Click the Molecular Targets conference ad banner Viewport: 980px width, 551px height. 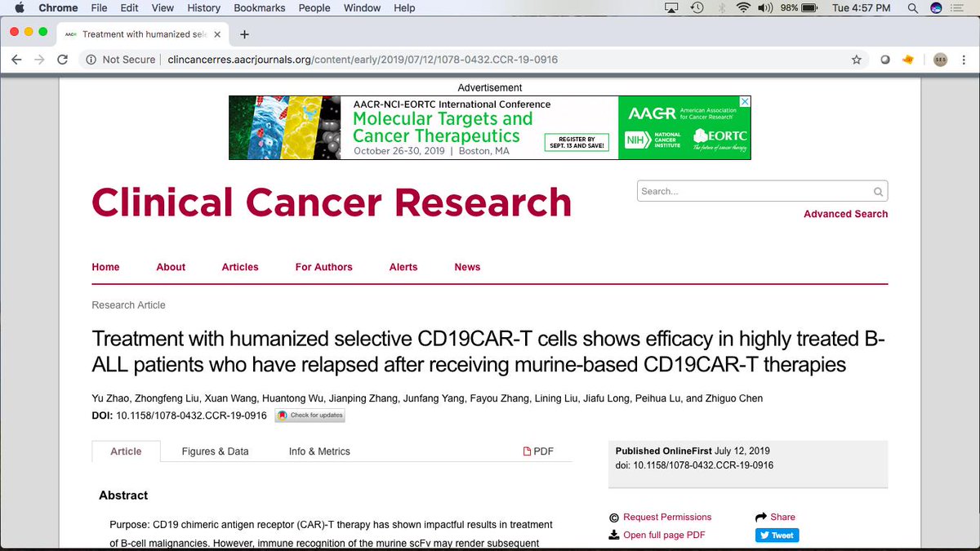tap(489, 127)
